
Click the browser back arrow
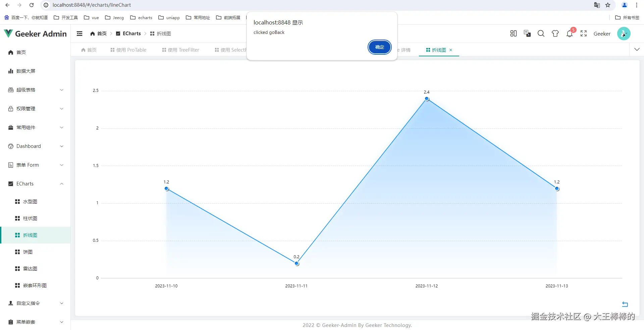7,5
